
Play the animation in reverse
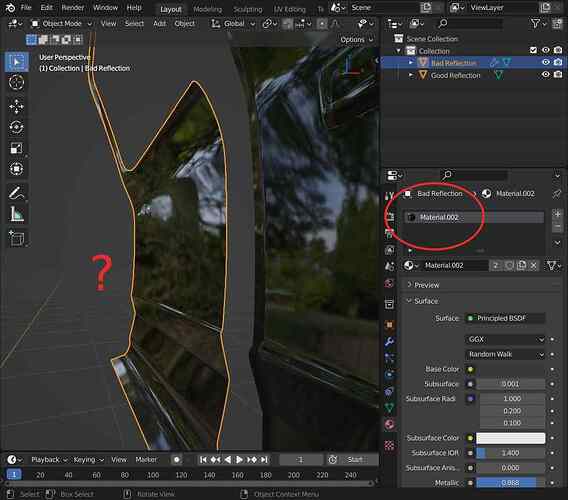[x=227, y=459]
